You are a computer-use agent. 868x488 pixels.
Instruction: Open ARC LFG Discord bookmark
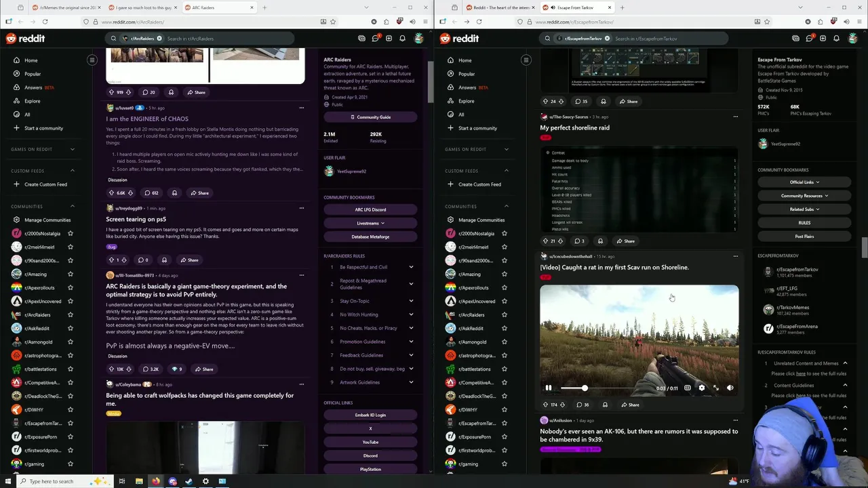tap(370, 209)
